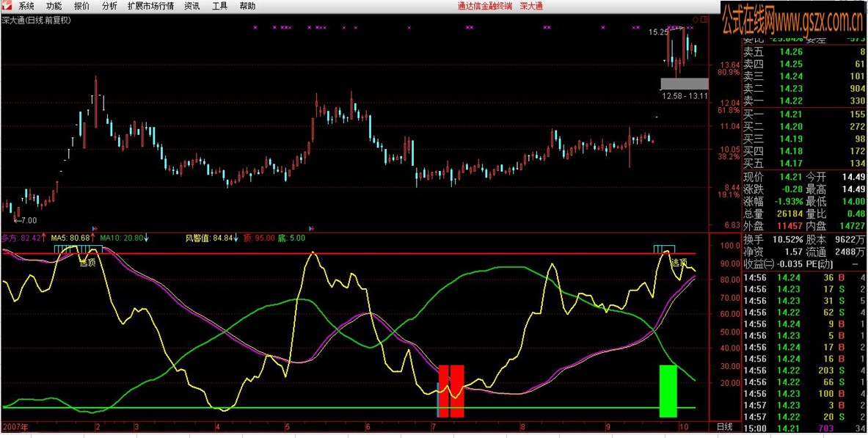Click the 61.8% retracement level label

[x=728, y=111]
